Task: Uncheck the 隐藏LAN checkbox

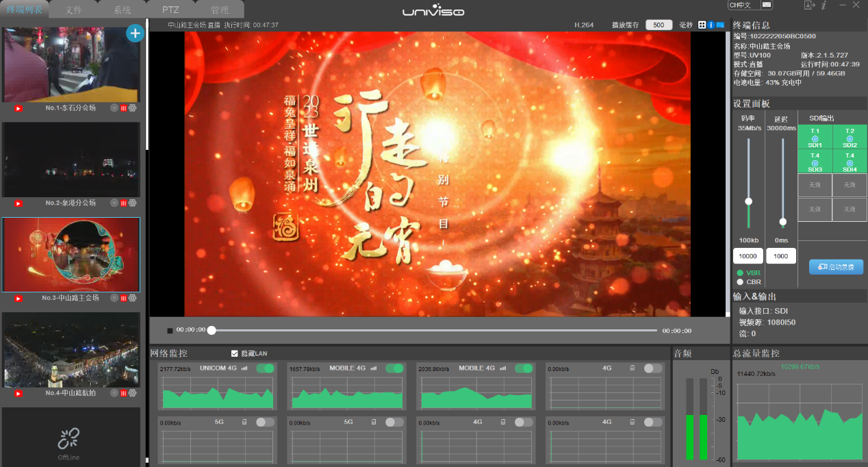Action: coord(235,353)
